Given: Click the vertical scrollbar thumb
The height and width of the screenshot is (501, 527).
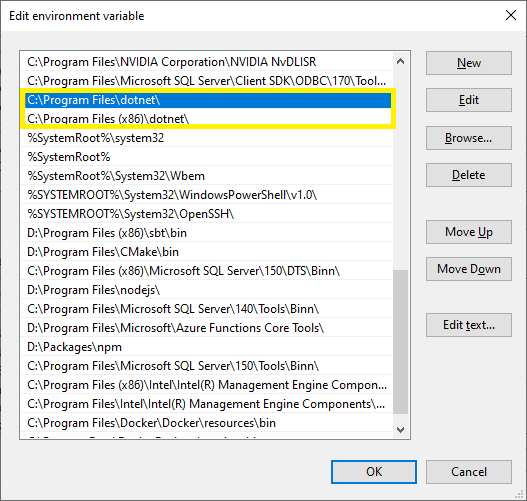Looking at the screenshot, I should click(x=400, y=342).
